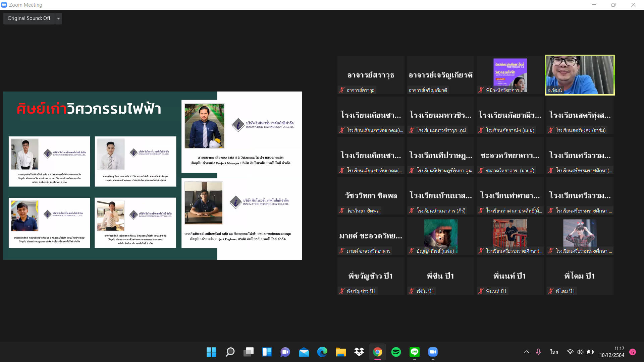Viewport: 644px width, 362px height.
Task: Open the clock showing 11:17 date panel
Action: [612, 352]
